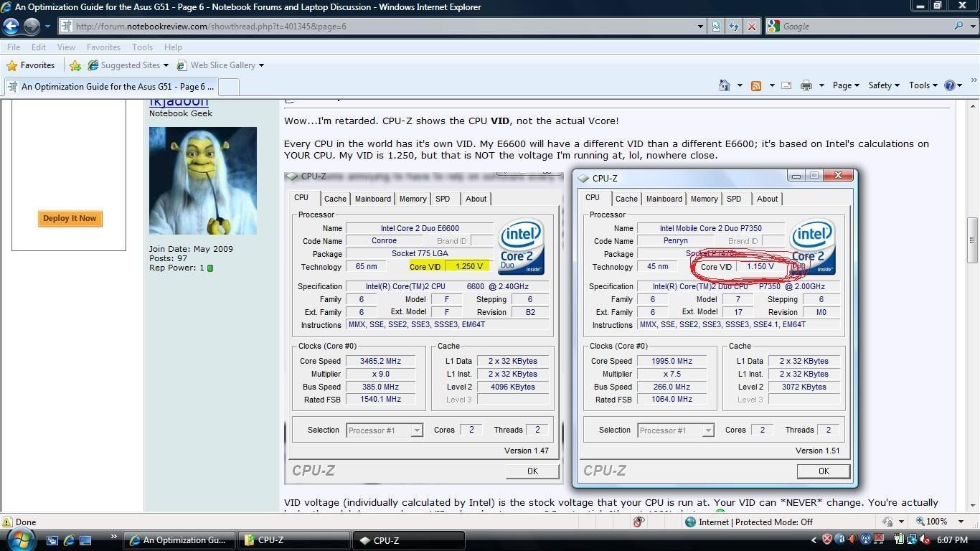
Task: Click the empty New Tab button
Action: click(227, 87)
